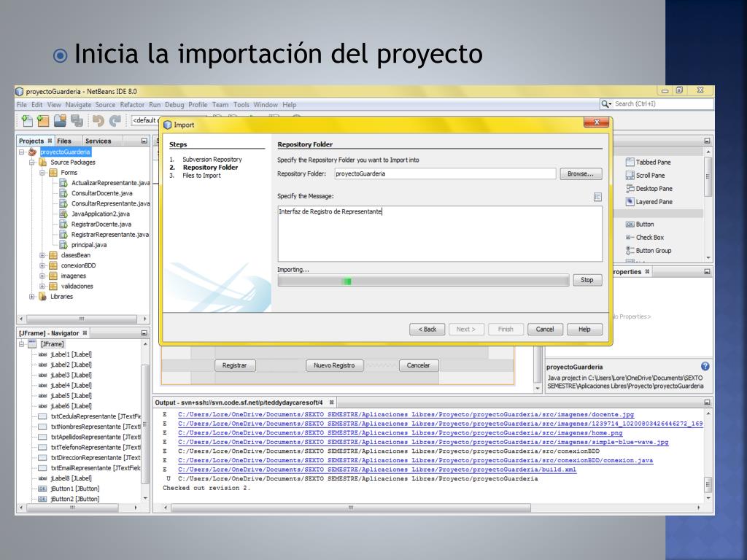Select Check Box component in the palette
The width and height of the screenshot is (747, 560).
point(645,237)
